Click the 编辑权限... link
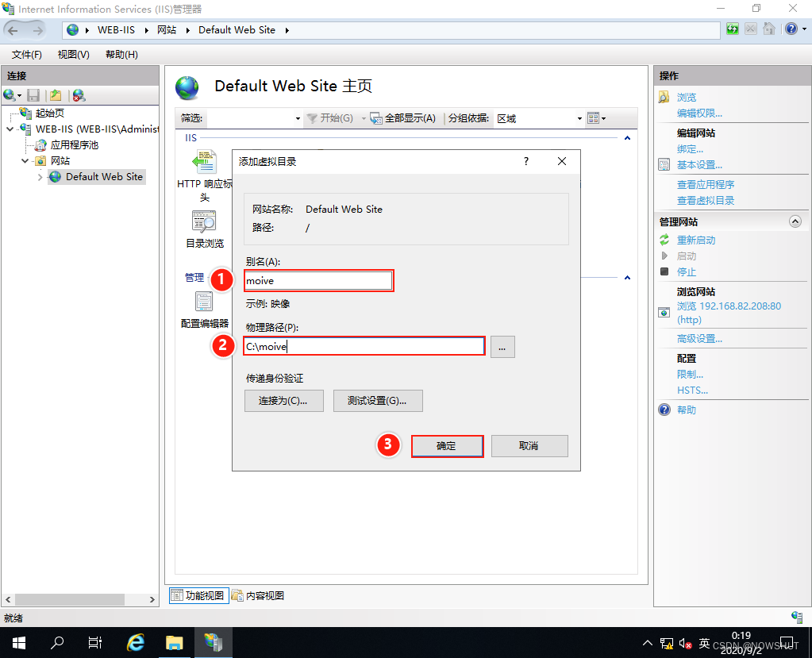The height and width of the screenshot is (658, 812). (699, 114)
